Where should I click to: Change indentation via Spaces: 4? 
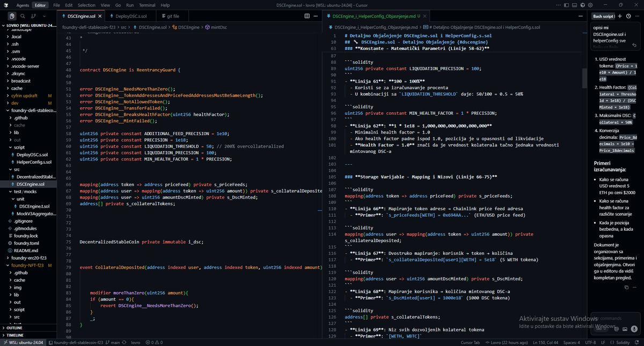click(x=571, y=342)
